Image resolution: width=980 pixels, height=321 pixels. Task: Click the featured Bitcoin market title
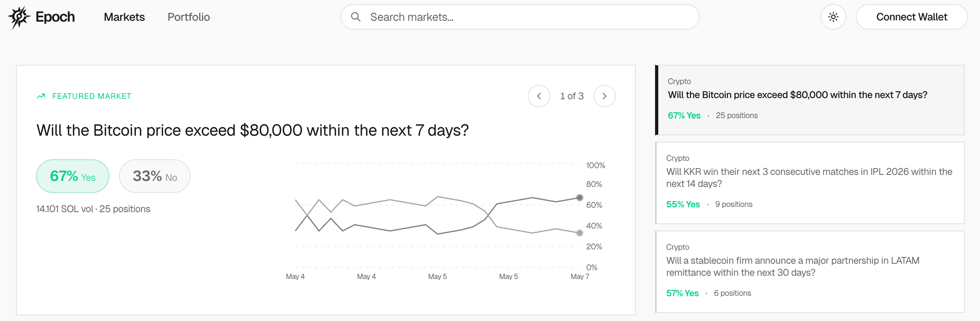[x=252, y=130]
